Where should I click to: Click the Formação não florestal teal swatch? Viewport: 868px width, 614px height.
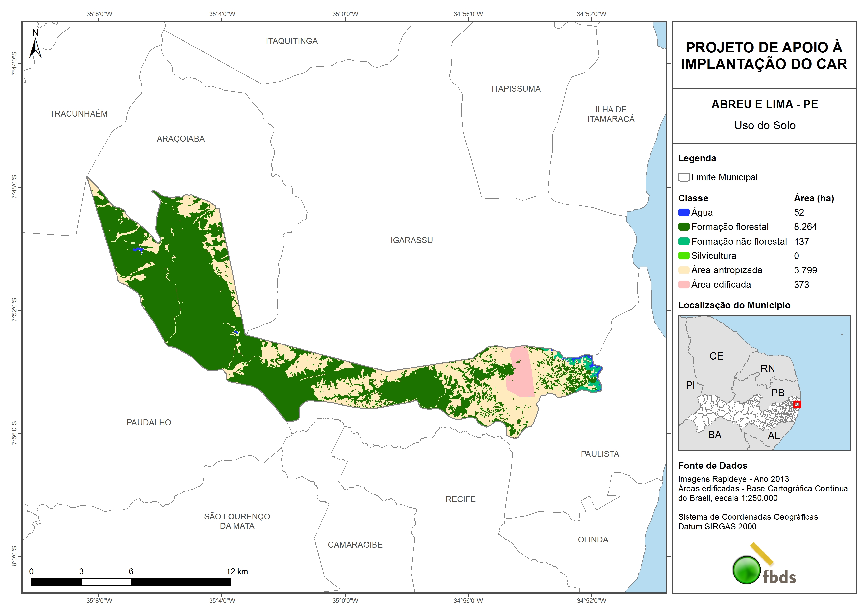(x=683, y=241)
